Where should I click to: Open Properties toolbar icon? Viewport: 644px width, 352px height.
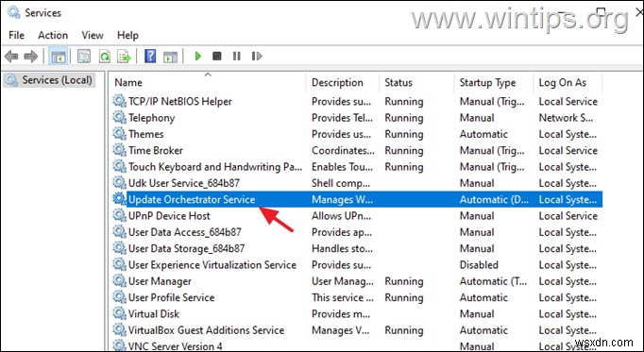(84, 57)
